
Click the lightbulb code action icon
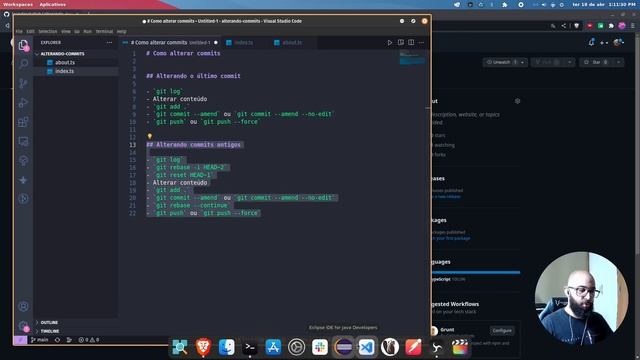(149, 136)
